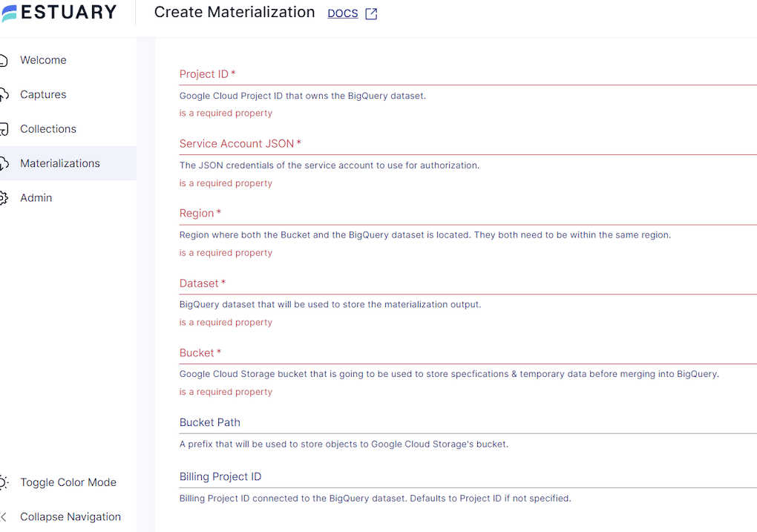Click the external link icon beside DOCS
The image size is (757, 532).
tap(370, 13)
